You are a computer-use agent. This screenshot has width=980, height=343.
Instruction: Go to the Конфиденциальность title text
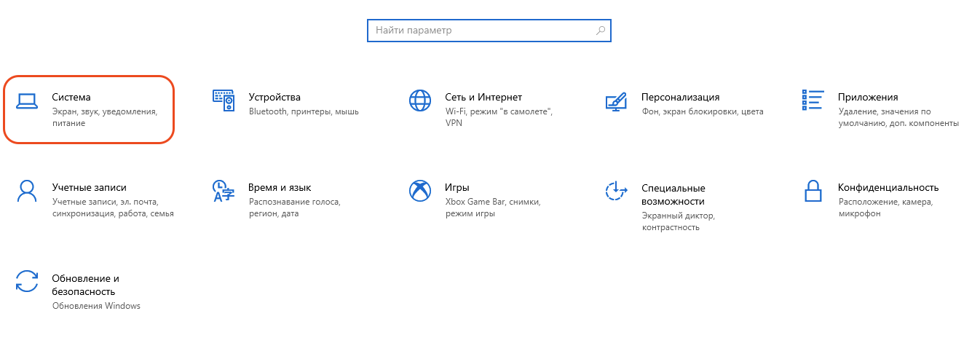(x=888, y=187)
